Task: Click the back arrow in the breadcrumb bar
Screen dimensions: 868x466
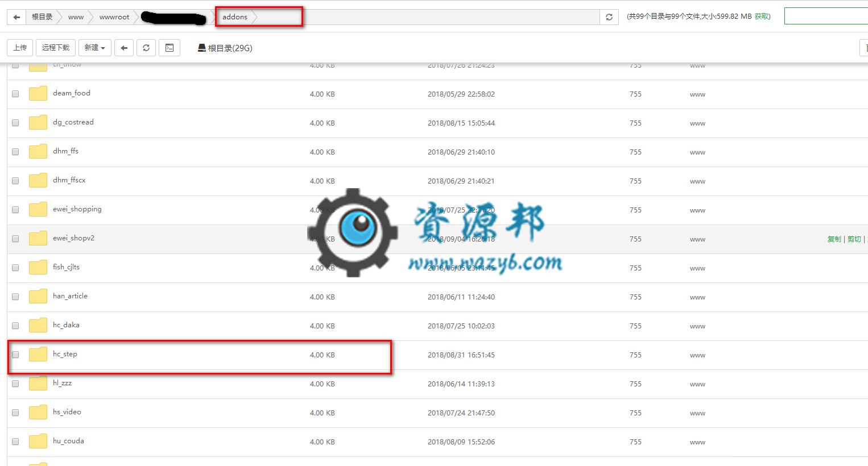Action: [x=16, y=17]
